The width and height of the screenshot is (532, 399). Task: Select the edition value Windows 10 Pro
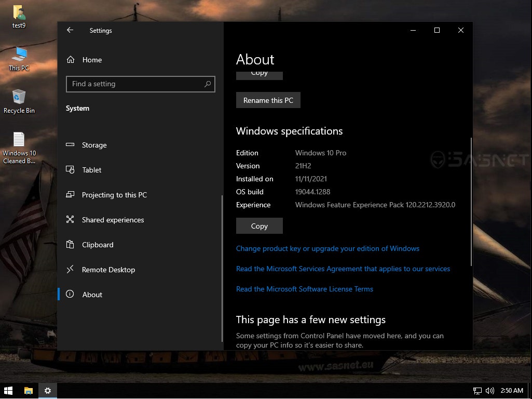[x=321, y=153]
